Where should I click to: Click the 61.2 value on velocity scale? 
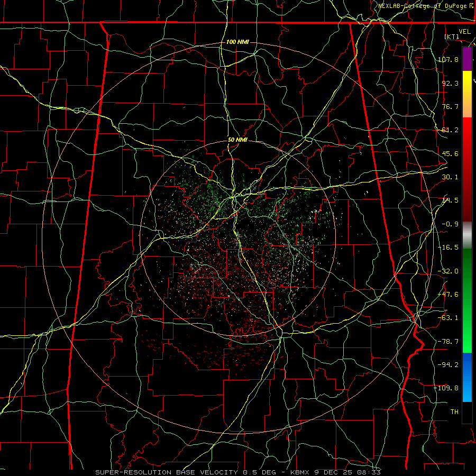tap(450, 130)
